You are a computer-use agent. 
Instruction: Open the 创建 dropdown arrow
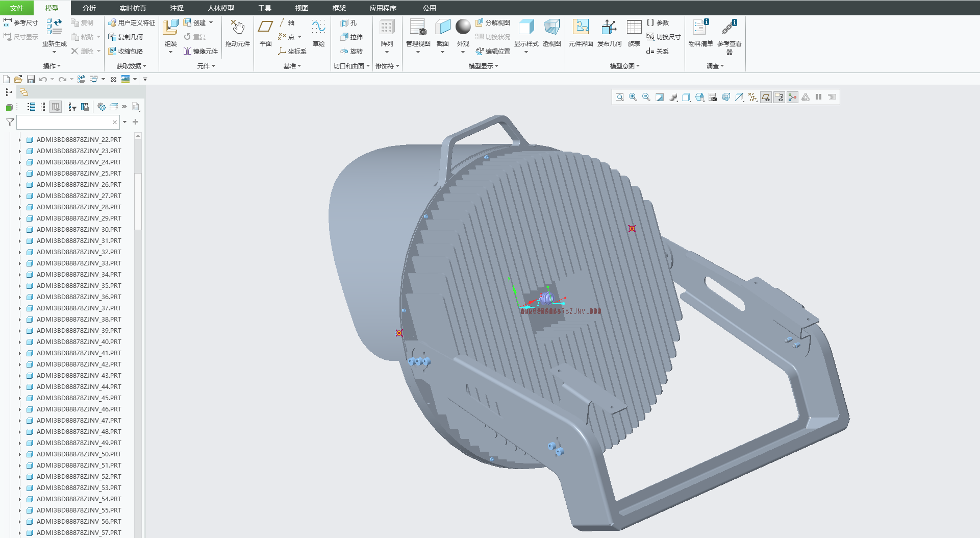(x=211, y=22)
